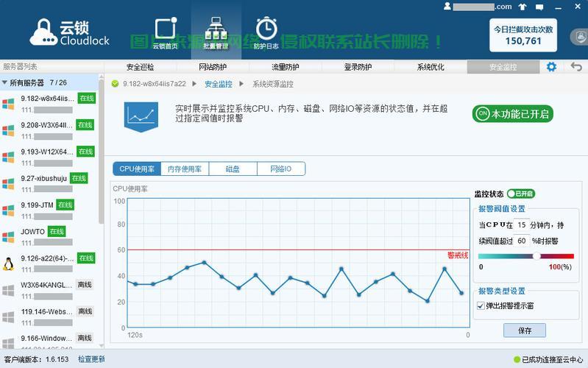
Task: Select the 内存使用率 chart tab
Action: pos(185,169)
